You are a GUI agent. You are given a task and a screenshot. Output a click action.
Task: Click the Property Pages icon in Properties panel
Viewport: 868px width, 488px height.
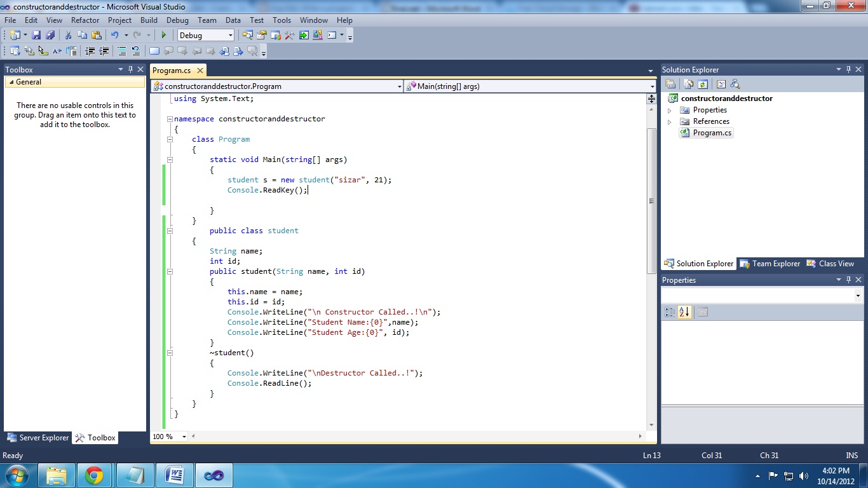(x=702, y=312)
